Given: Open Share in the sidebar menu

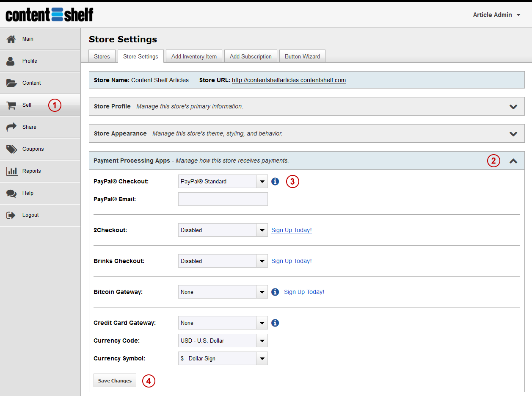Looking at the screenshot, I should pos(40,127).
